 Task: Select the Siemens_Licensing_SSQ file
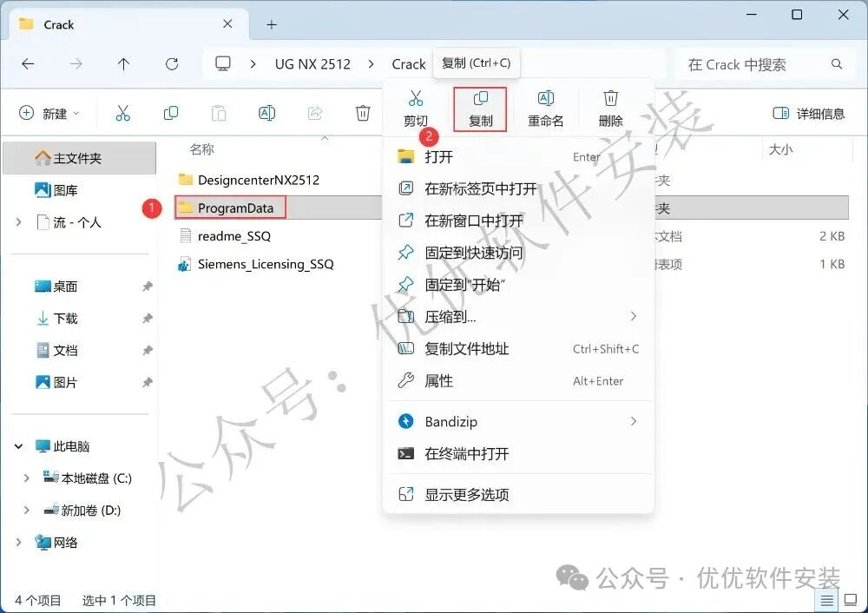coord(256,264)
